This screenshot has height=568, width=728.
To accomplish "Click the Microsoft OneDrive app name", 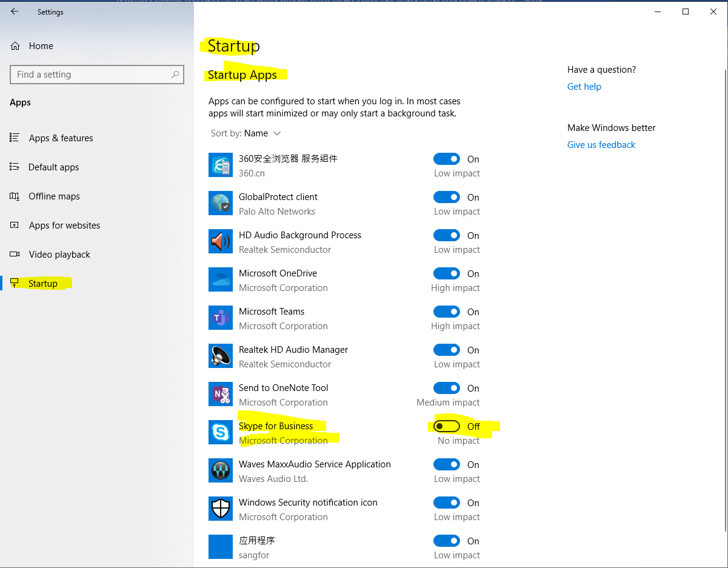I will pyautogui.click(x=278, y=273).
